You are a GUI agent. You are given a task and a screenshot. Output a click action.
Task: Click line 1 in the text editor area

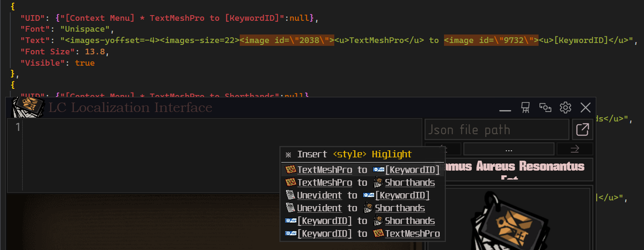tap(189, 127)
